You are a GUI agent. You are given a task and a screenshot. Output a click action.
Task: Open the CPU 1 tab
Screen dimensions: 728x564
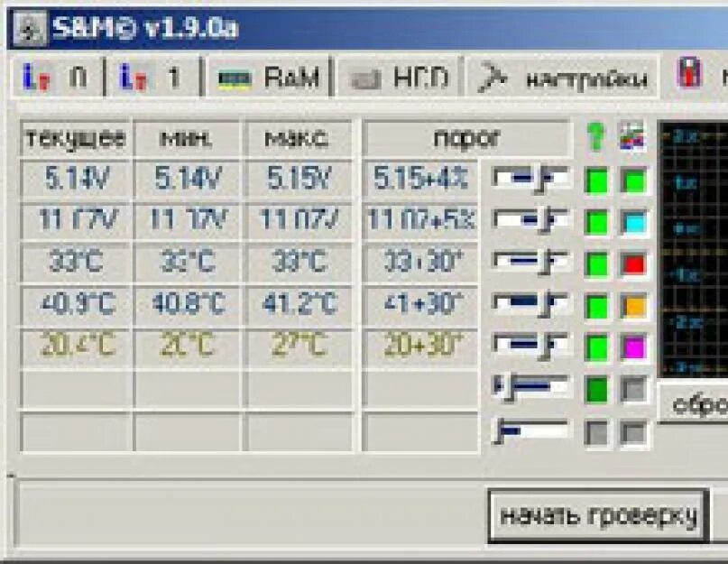[153, 77]
